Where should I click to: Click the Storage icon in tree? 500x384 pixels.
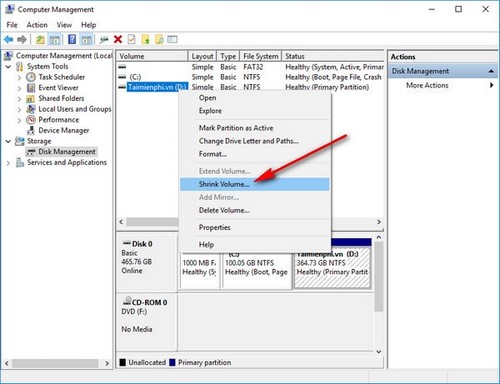click(20, 141)
